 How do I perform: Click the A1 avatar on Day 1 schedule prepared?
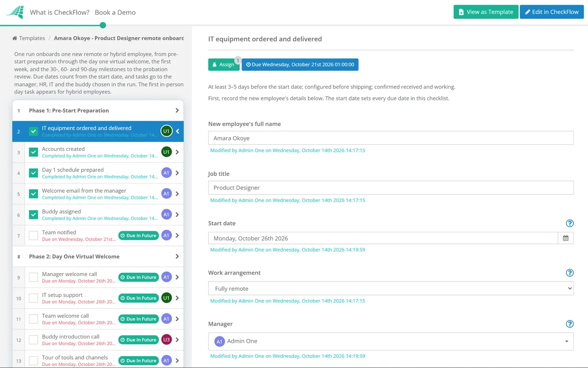coord(166,173)
